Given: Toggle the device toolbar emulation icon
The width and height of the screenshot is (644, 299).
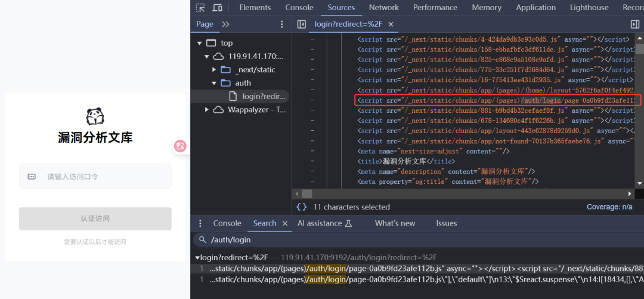Looking at the screenshot, I should point(218,8).
